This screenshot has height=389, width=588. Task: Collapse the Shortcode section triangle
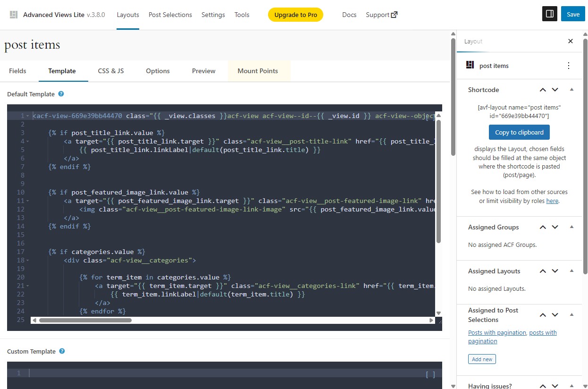click(x=571, y=89)
